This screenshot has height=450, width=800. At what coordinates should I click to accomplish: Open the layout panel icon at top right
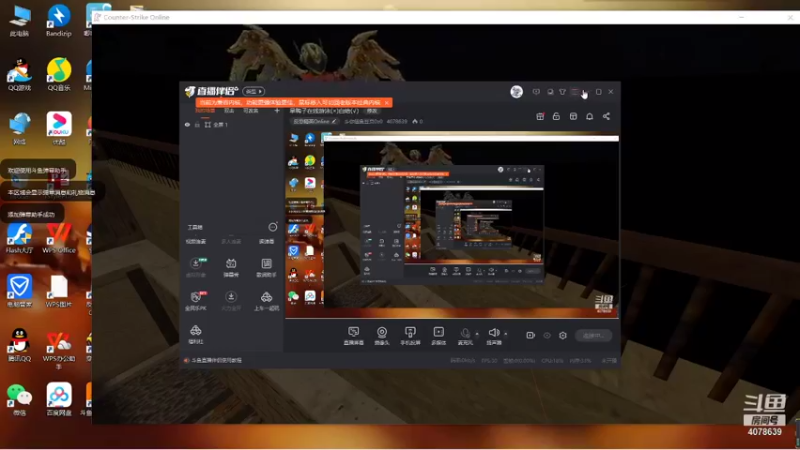click(573, 116)
